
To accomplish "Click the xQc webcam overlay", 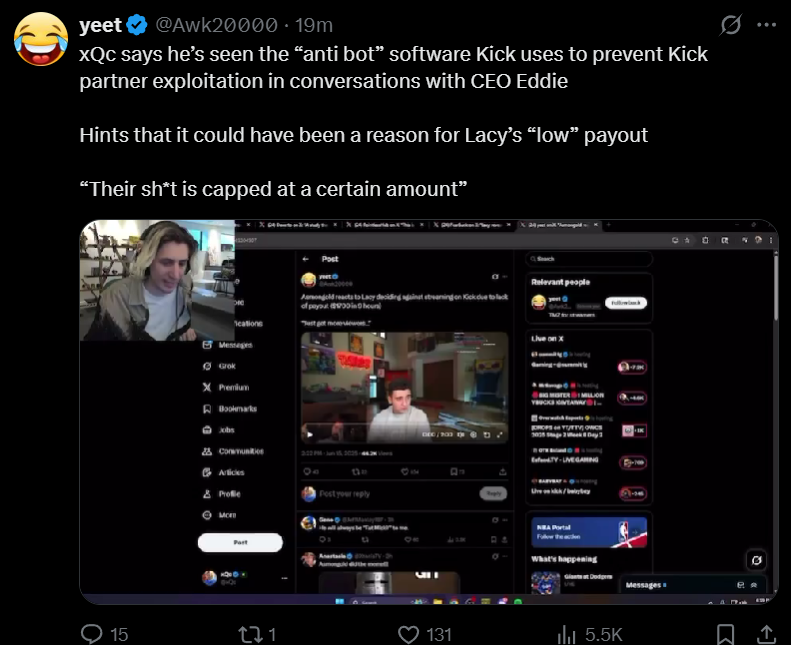I will [157, 280].
